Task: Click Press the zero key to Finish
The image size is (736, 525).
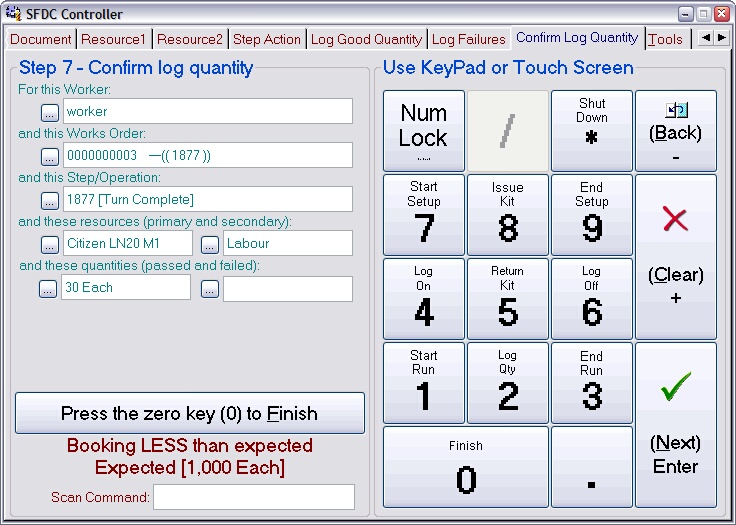Action: click(190, 413)
